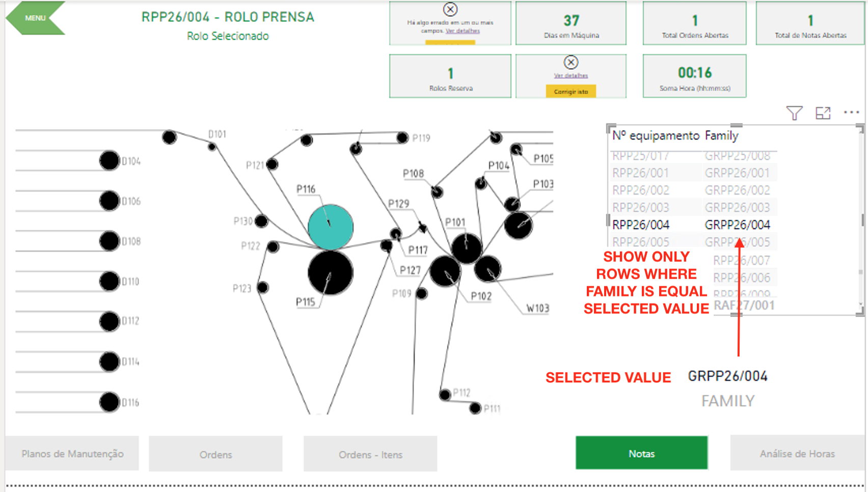Open focus mode icon above the table
Viewport: 868px width, 492px height.
(823, 113)
